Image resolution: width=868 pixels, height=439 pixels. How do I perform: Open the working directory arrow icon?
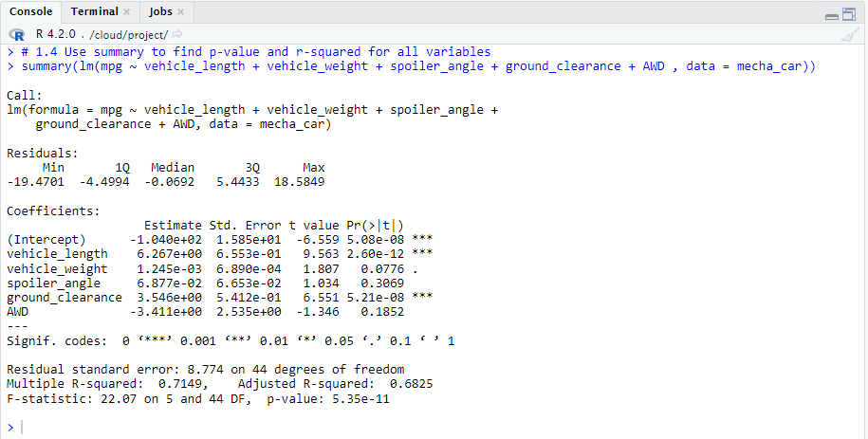click(x=176, y=35)
